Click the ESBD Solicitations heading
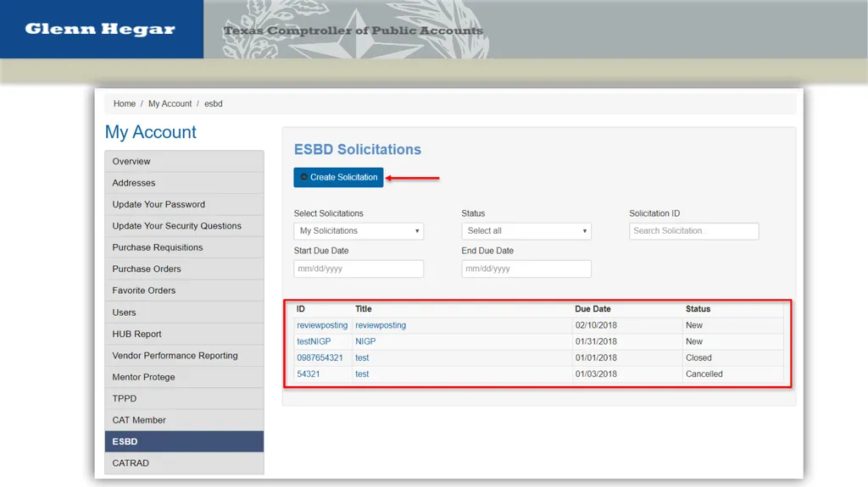Screen dimensions: 868x487 pos(358,149)
